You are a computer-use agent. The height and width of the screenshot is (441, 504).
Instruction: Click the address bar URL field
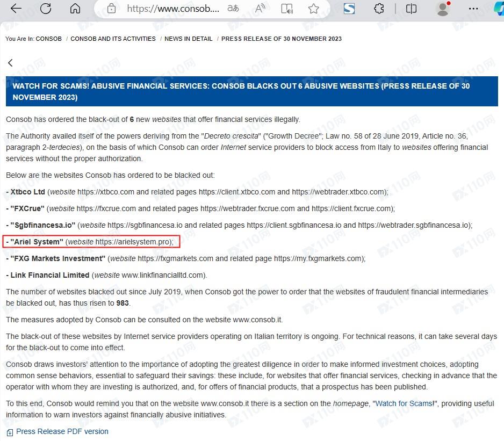pos(173,9)
